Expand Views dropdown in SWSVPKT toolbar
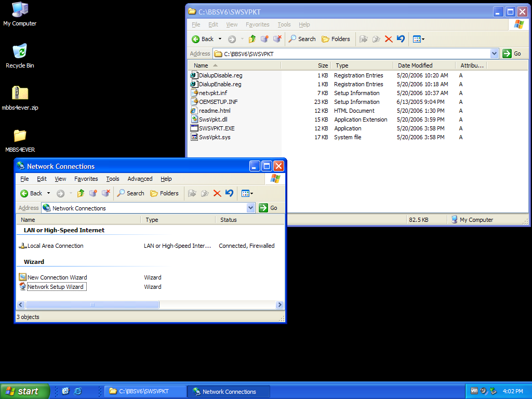Screen dimensions: 532x399 tap(423, 39)
